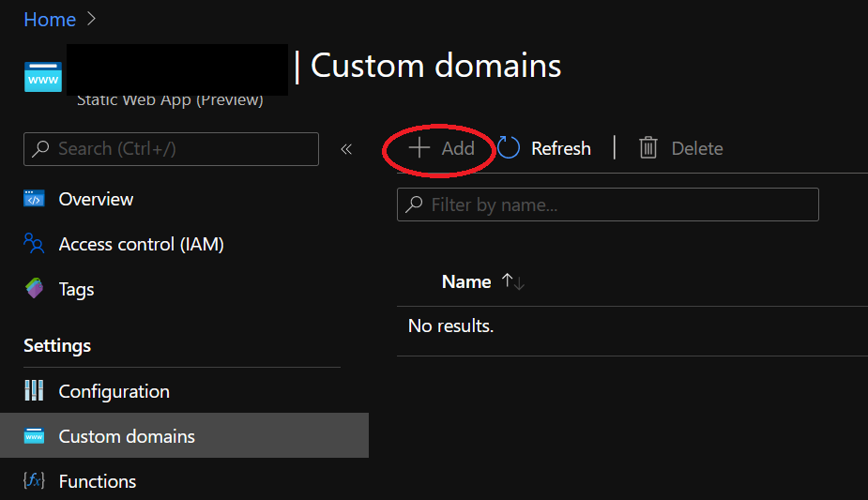Viewport: 868px width, 500px height.
Task: Click breadcrumb chevron after Home
Action: [x=91, y=19]
